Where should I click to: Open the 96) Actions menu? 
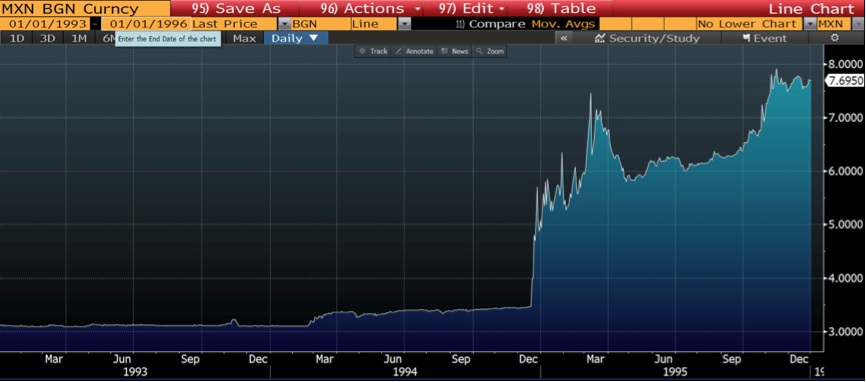[x=370, y=8]
